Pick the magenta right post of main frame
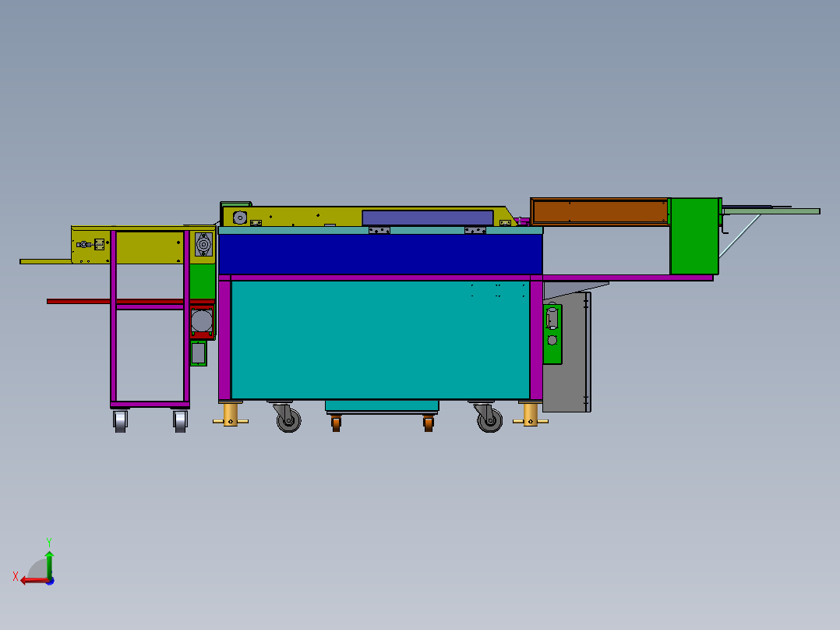Viewport: 840px width, 630px height. pyautogui.click(x=536, y=340)
